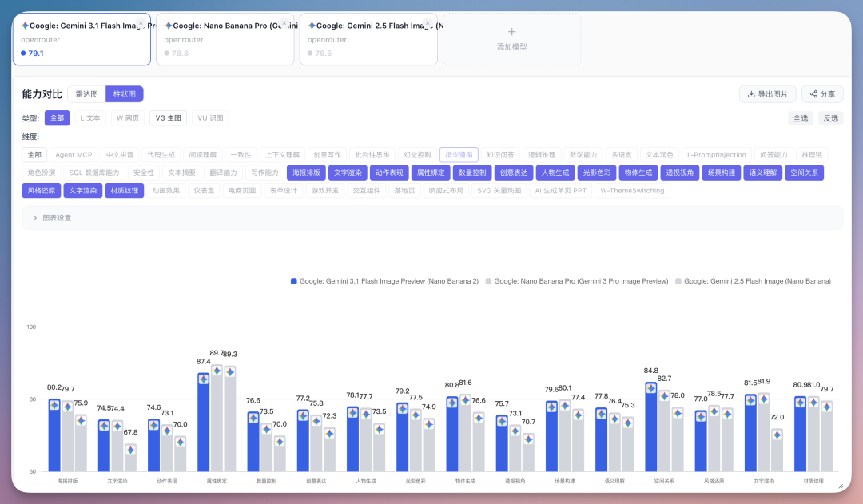Click the 反选 button
The image size is (863, 504).
coord(830,118)
